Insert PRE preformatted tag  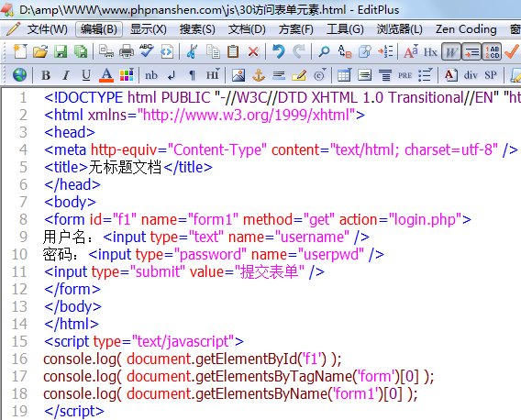pos(405,76)
